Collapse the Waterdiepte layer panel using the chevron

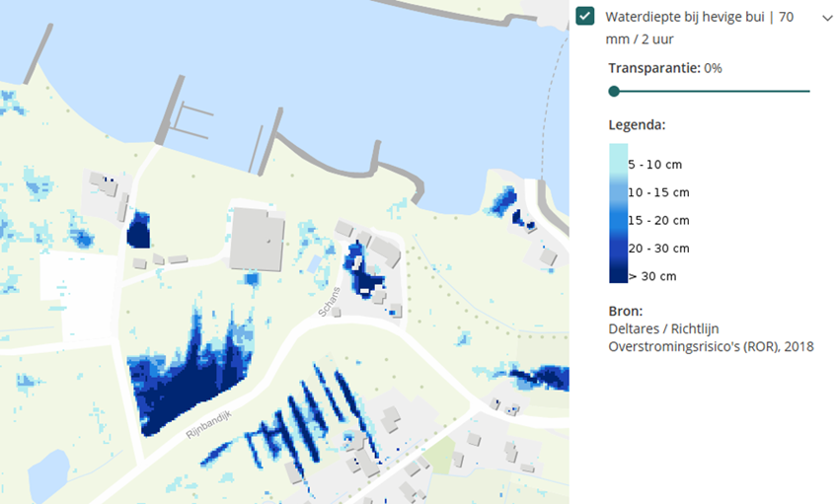826,17
